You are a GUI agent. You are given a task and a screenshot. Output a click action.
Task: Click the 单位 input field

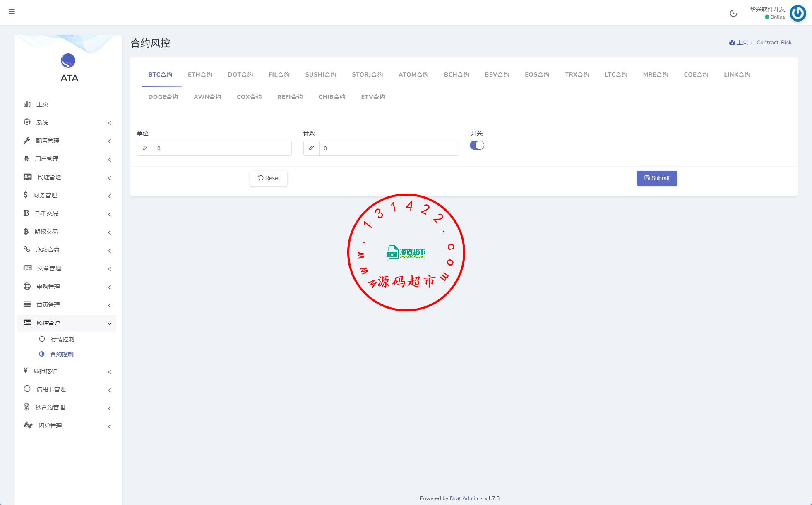click(x=222, y=148)
